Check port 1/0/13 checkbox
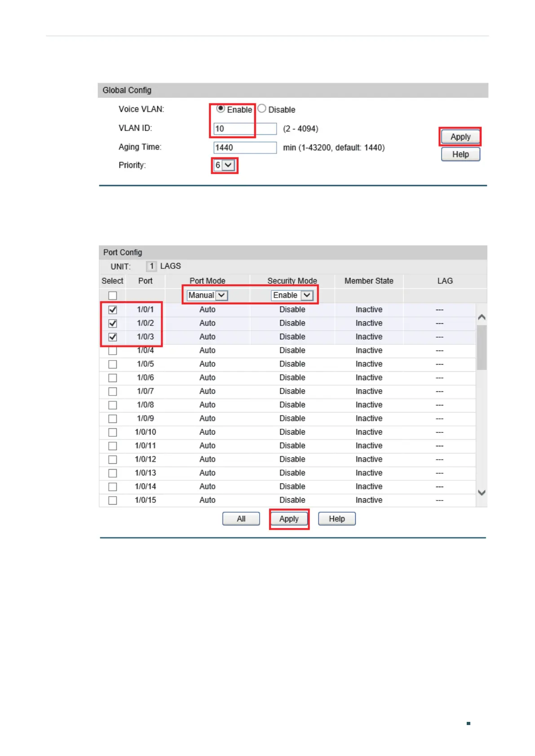 (x=113, y=473)
